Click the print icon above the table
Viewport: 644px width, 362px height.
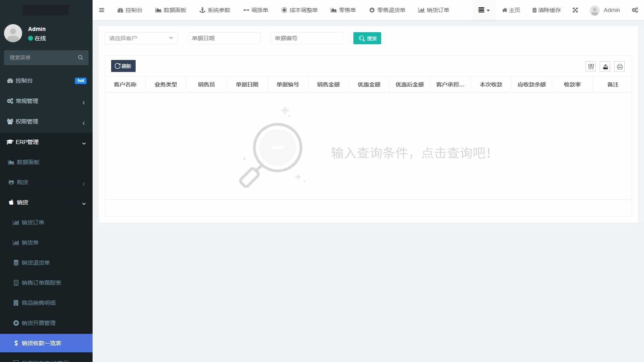[619, 66]
